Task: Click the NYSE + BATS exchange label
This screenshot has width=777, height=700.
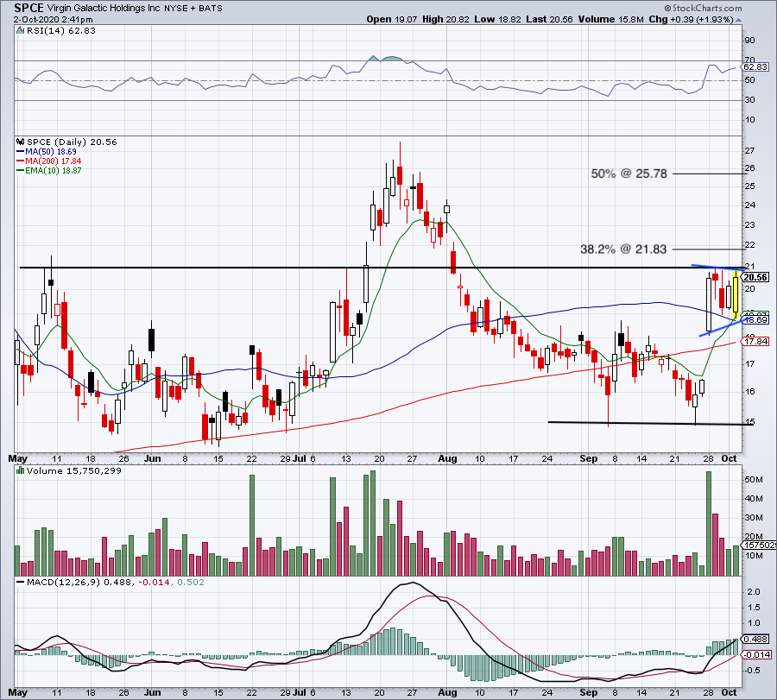Action: [193, 9]
